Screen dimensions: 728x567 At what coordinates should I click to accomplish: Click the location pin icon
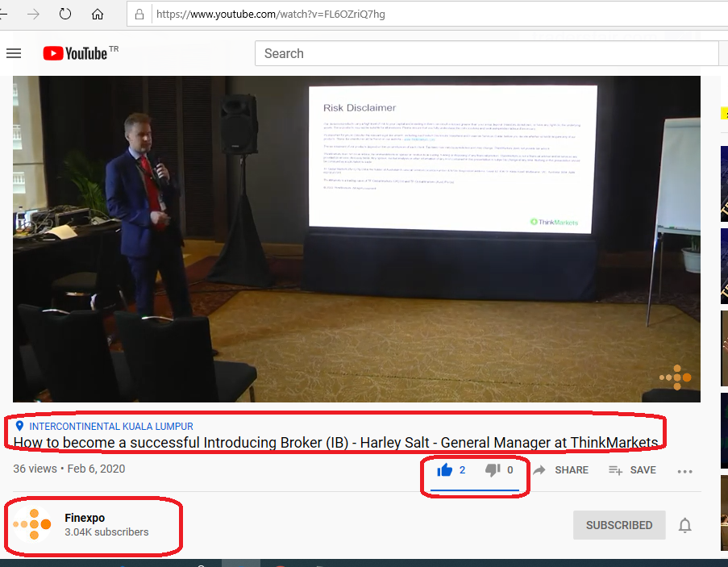[19, 426]
